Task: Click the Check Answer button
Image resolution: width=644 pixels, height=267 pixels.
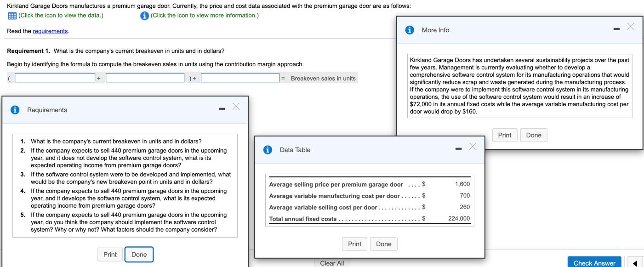Action: (x=594, y=263)
